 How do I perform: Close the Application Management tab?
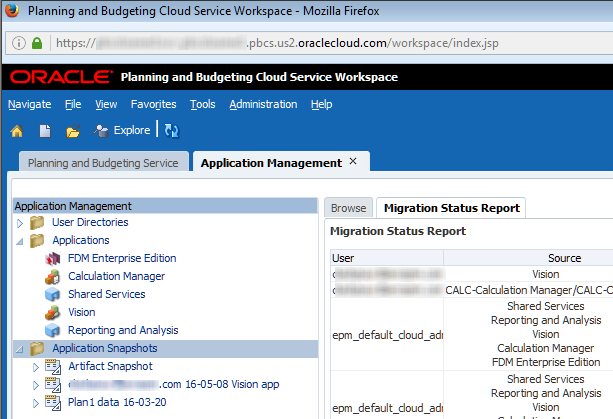point(353,162)
